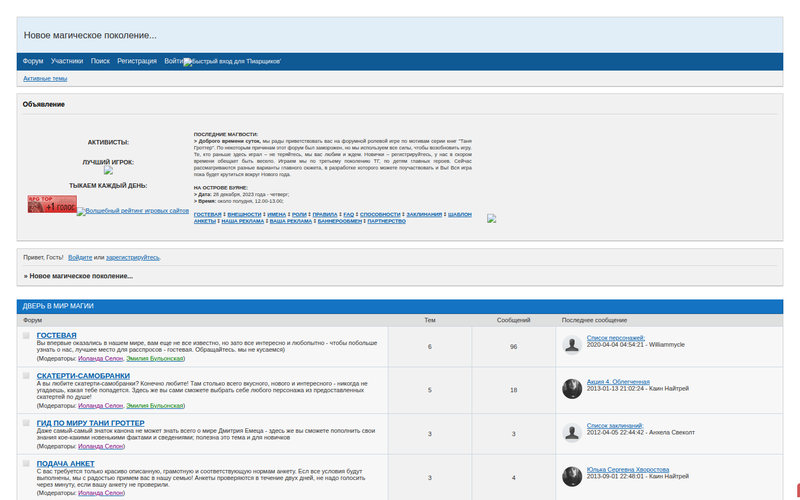Click the avatar next to Список заклинаний post

pos(572,432)
